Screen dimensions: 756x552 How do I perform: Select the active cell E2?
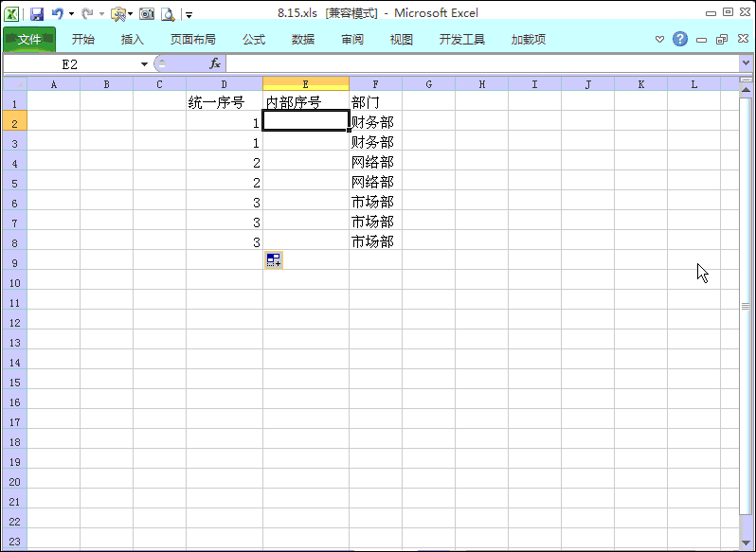(306, 120)
